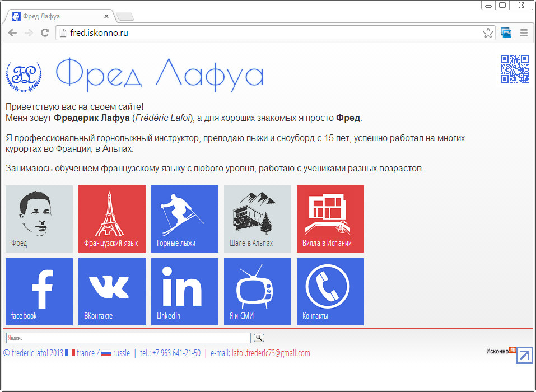Open the Chrome hamburger menu

[524, 33]
